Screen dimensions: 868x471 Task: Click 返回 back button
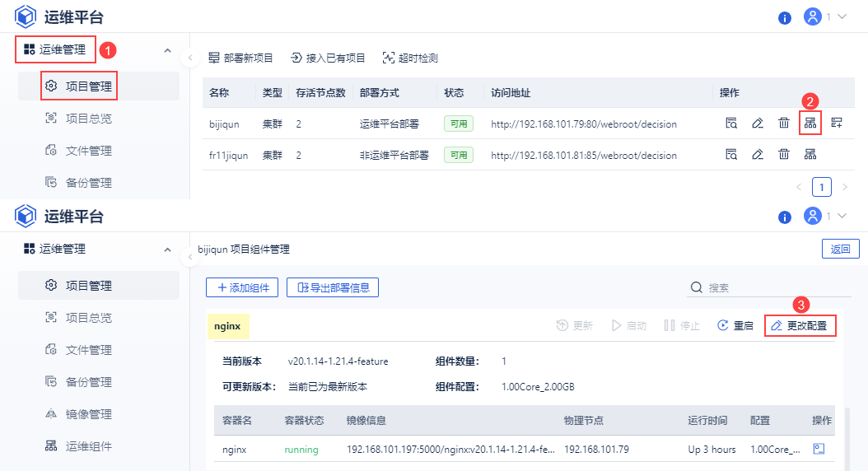click(840, 249)
